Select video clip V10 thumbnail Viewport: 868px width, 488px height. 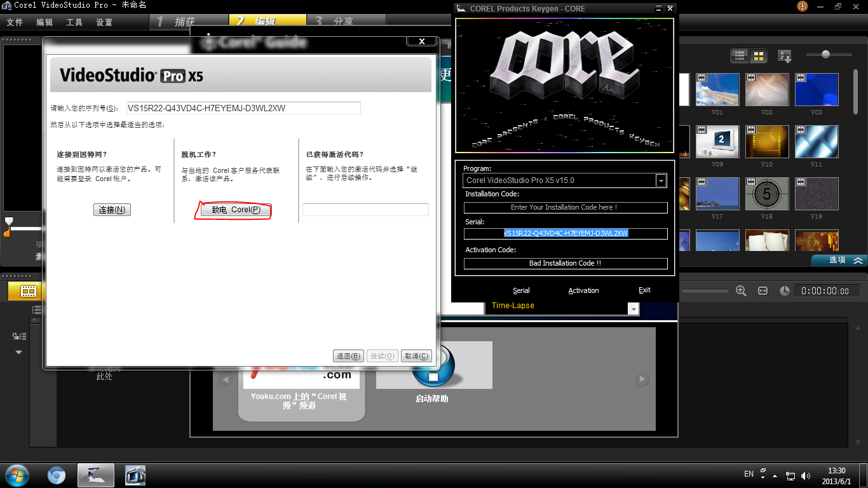pos(767,142)
